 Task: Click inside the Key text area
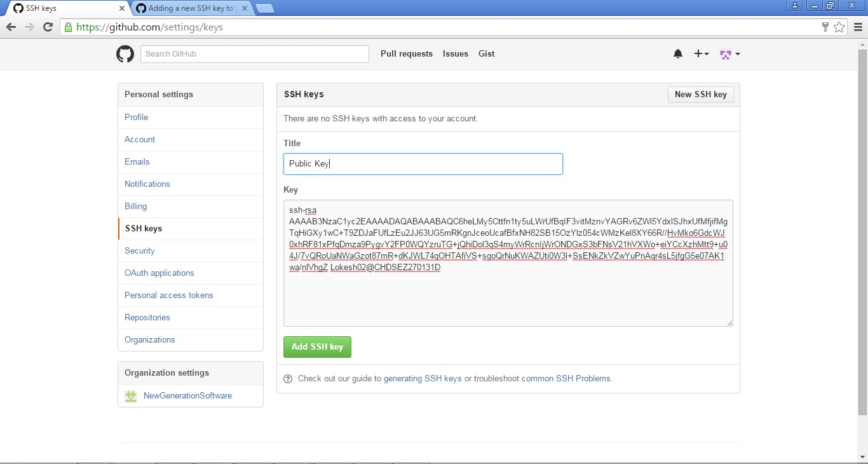coord(508,263)
